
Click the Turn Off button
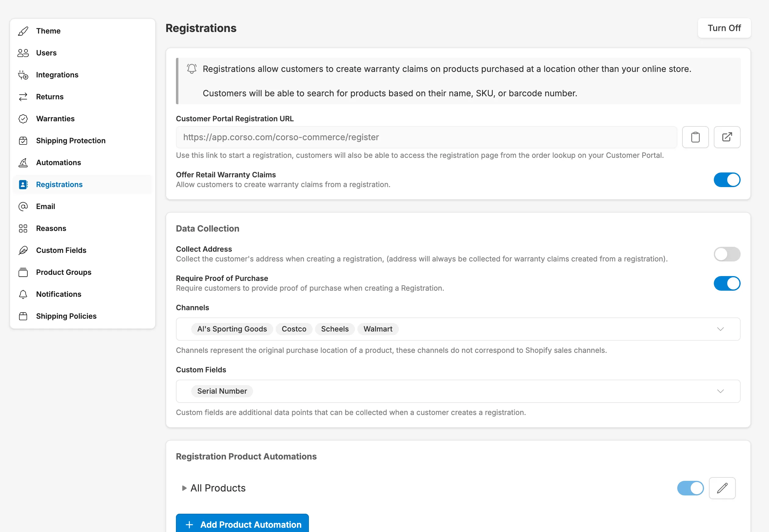[724, 28]
